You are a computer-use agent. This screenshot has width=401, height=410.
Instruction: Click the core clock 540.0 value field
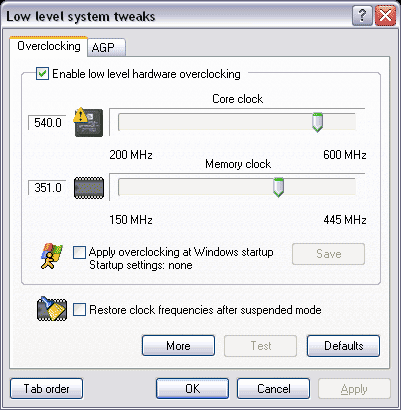coord(47,122)
